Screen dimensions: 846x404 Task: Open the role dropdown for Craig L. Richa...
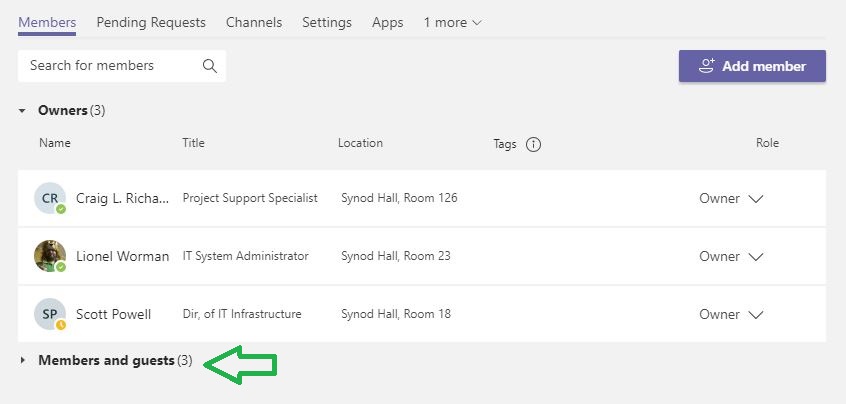click(x=731, y=198)
